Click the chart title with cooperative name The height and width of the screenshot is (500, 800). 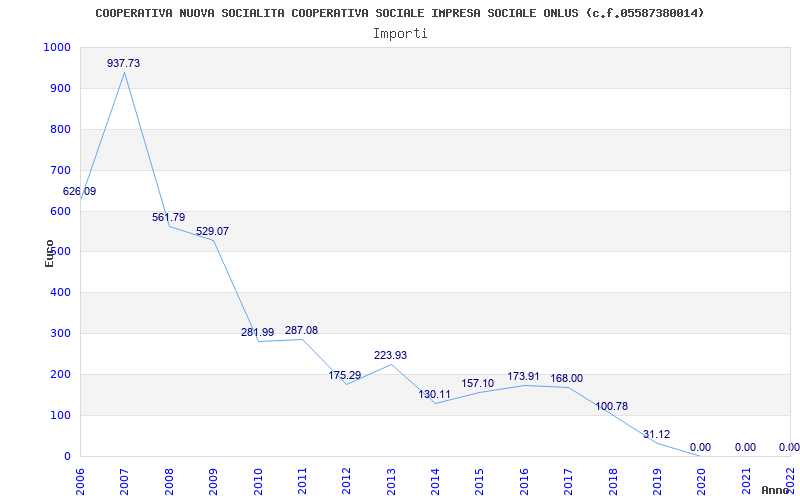[399, 13]
